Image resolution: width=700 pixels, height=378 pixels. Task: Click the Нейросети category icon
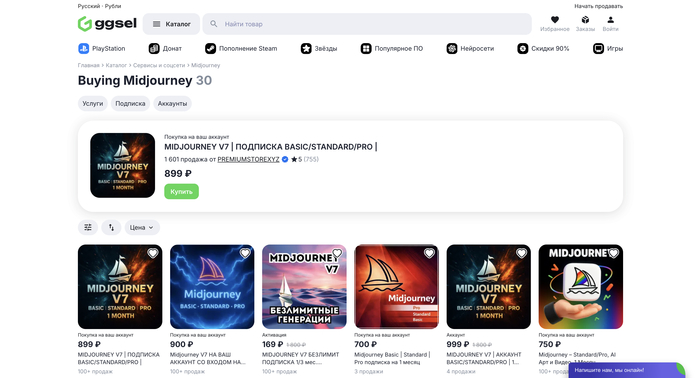[452, 49]
